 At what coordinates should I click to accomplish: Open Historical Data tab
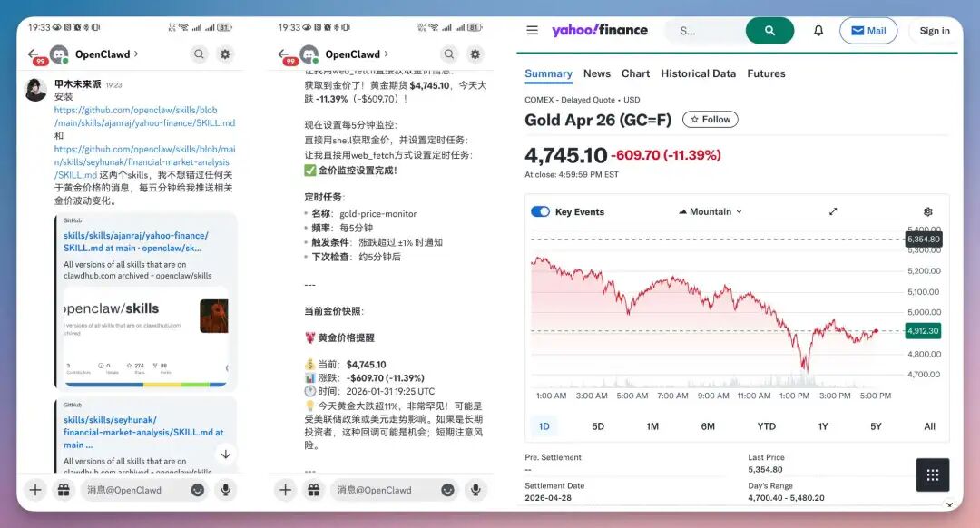coord(698,73)
